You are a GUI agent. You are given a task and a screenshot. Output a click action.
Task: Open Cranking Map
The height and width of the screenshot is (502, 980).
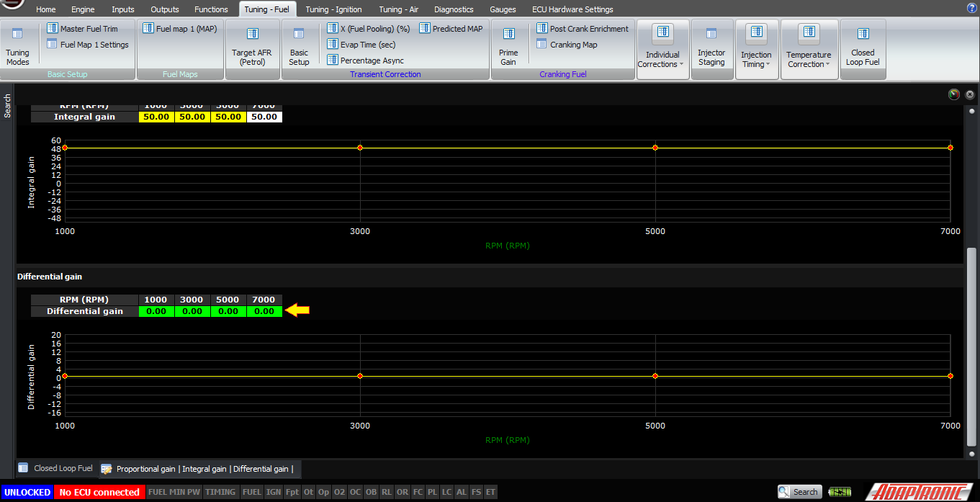tap(567, 45)
